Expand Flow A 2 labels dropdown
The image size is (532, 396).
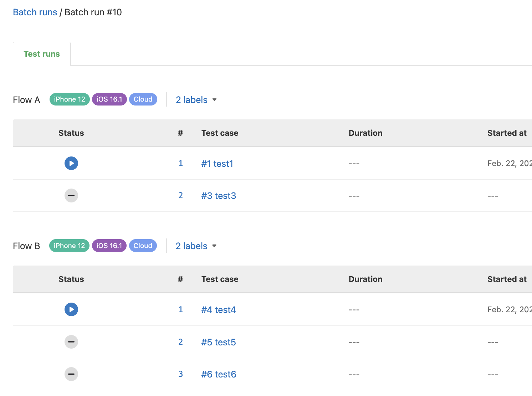196,100
